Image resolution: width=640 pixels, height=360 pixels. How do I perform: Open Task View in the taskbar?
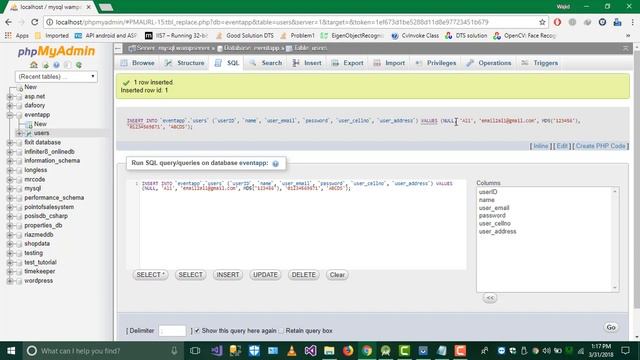click(195, 351)
